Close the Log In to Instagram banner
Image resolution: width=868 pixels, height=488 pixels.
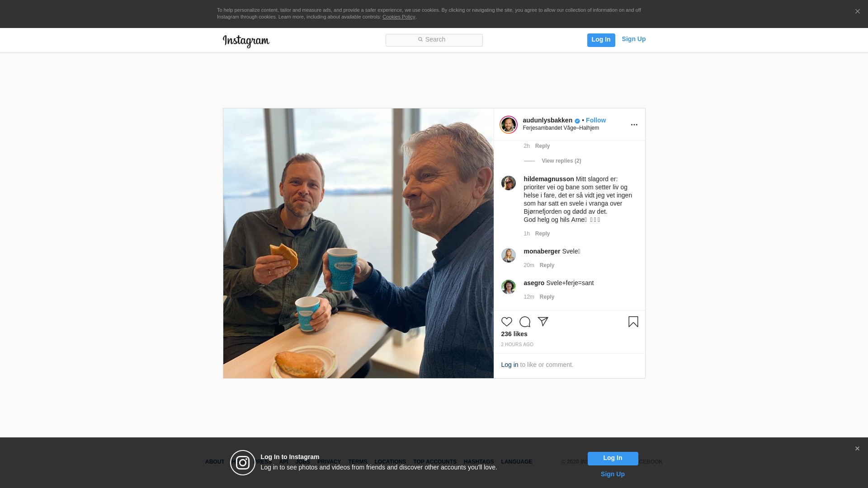coord(857,449)
